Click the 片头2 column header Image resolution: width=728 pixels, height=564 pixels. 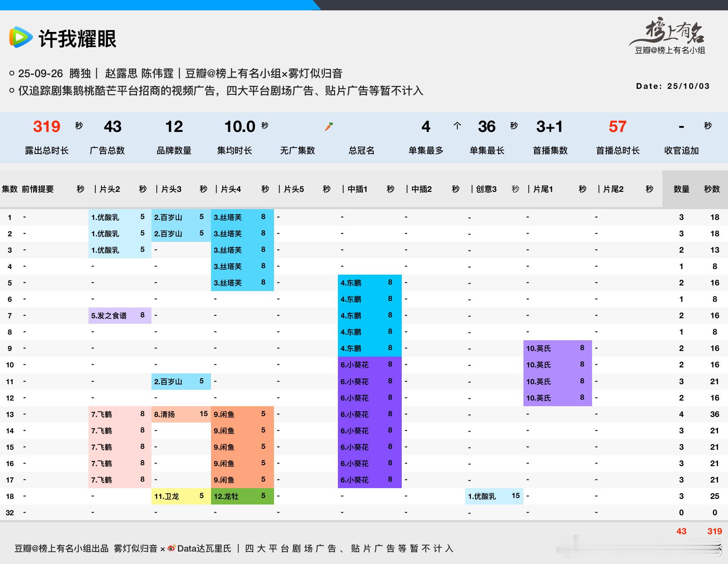pos(110,189)
